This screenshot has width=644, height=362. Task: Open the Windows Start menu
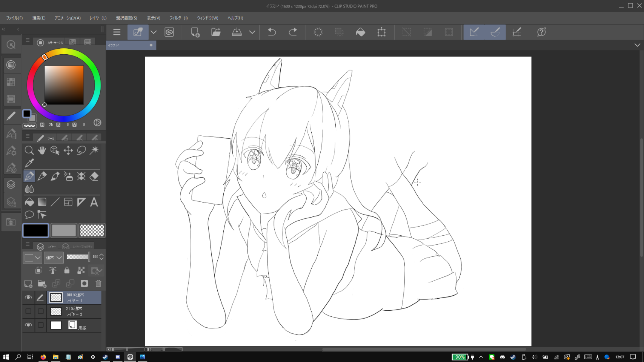click(x=6, y=357)
